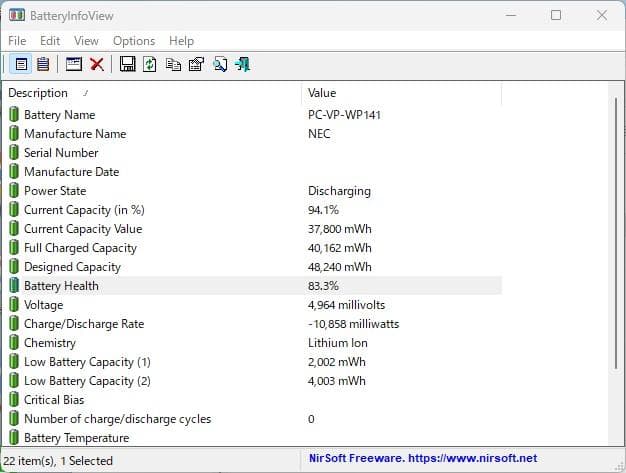Click the Find toolbar icon

pos(220,64)
